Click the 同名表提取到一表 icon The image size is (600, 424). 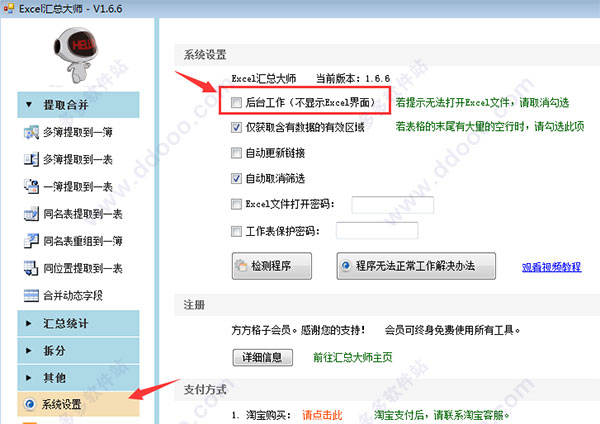(x=31, y=214)
